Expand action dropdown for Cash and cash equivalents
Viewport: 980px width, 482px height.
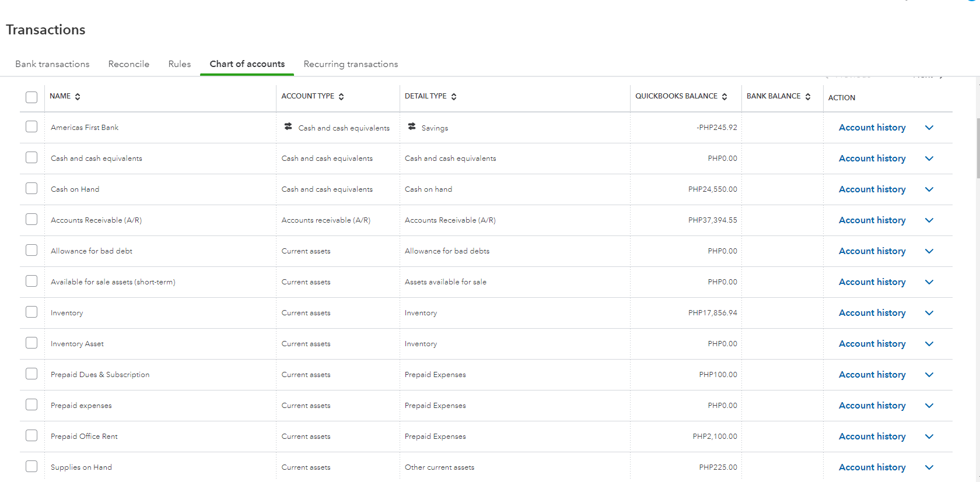pos(929,159)
